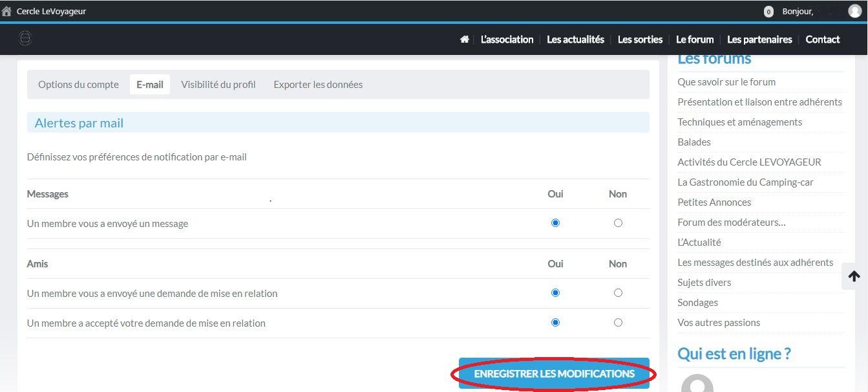Image resolution: width=868 pixels, height=392 pixels.
Task: Open the Visibilité du profil tab
Action: tap(218, 85)
